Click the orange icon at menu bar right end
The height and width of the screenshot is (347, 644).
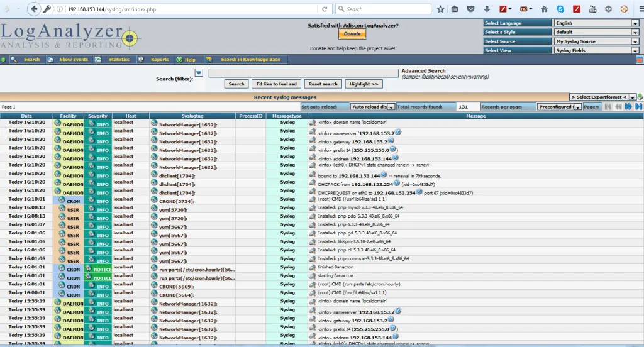(x=640, y=60)
